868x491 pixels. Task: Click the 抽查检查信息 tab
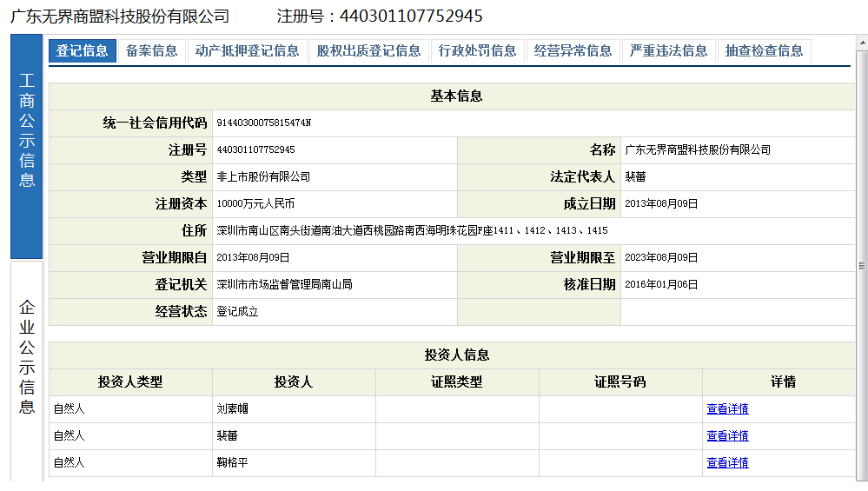(x=764, y=51)
